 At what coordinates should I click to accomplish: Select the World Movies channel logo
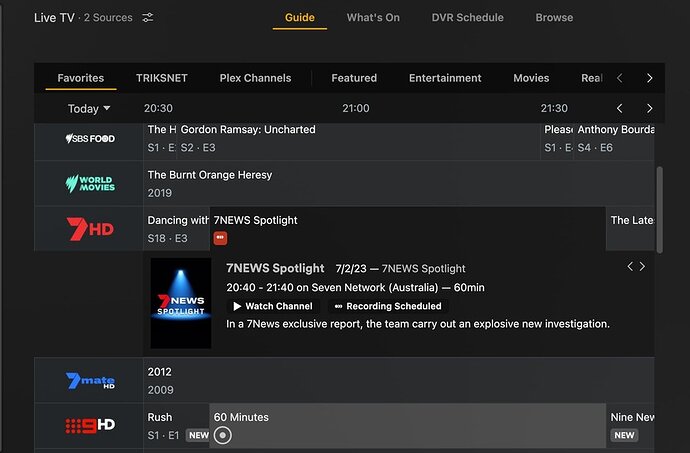click(90, 184)
